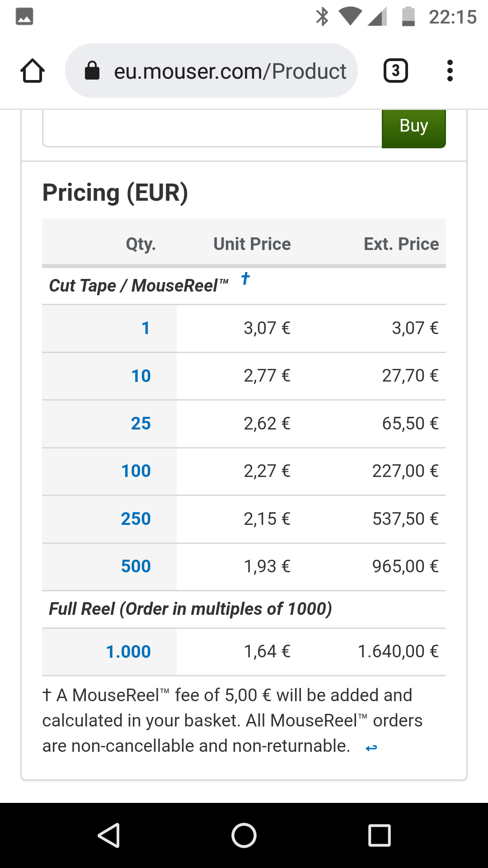Open the picture notification icon in status bar
The image size is (488, 868).
(x=24, y=17)
